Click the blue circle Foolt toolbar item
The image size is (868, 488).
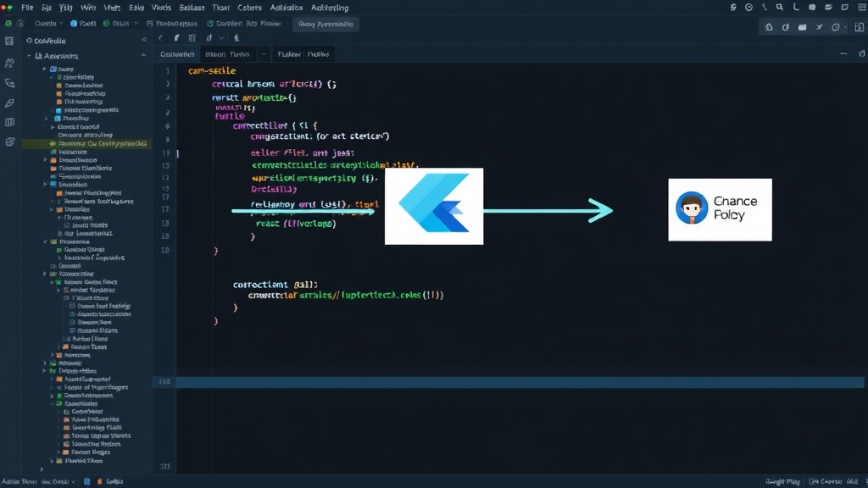point(83,24)
